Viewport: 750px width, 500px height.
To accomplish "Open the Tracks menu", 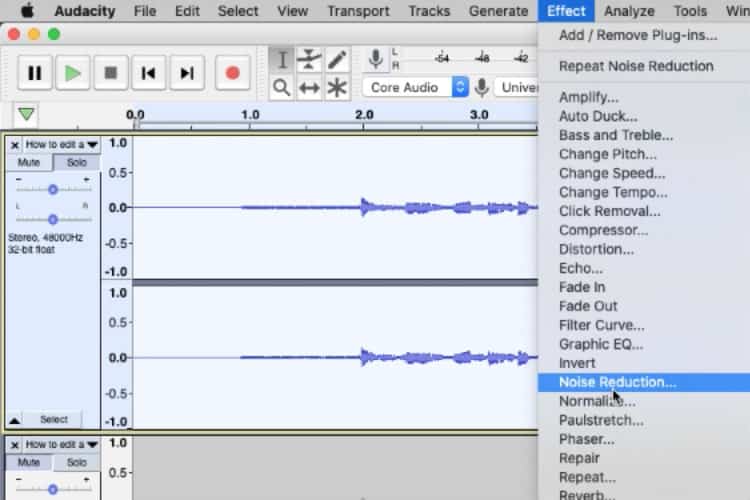I will 429,11.
